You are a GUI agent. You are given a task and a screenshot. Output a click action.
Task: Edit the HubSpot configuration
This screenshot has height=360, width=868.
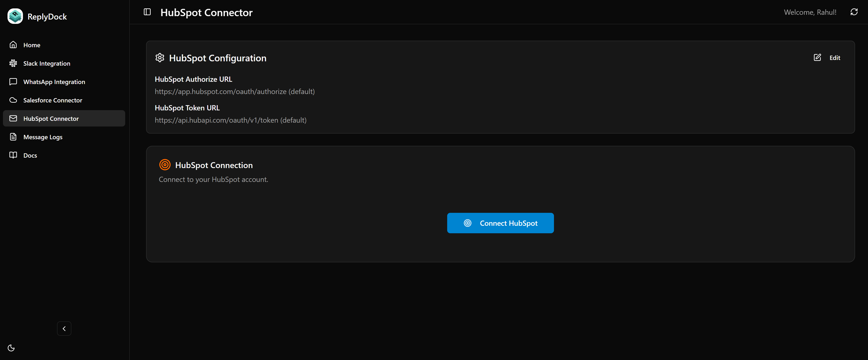tap(827, 58)
